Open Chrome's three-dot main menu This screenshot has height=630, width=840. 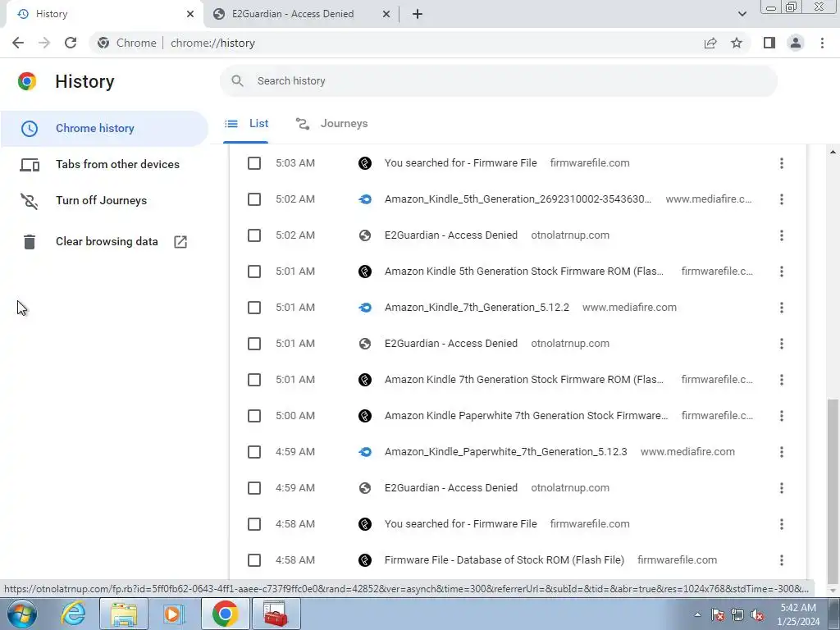coord(822,43)
